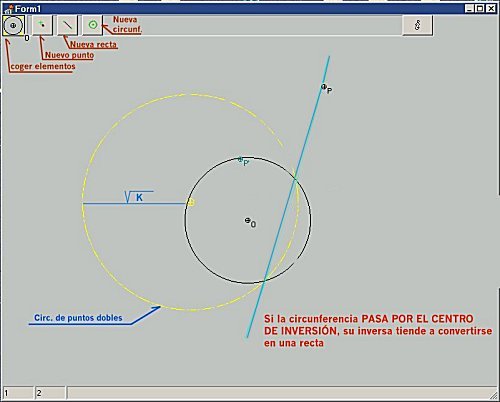
Task: Click the red 'PASA POR EL CENTRO' note
Action: coord(417,319)
